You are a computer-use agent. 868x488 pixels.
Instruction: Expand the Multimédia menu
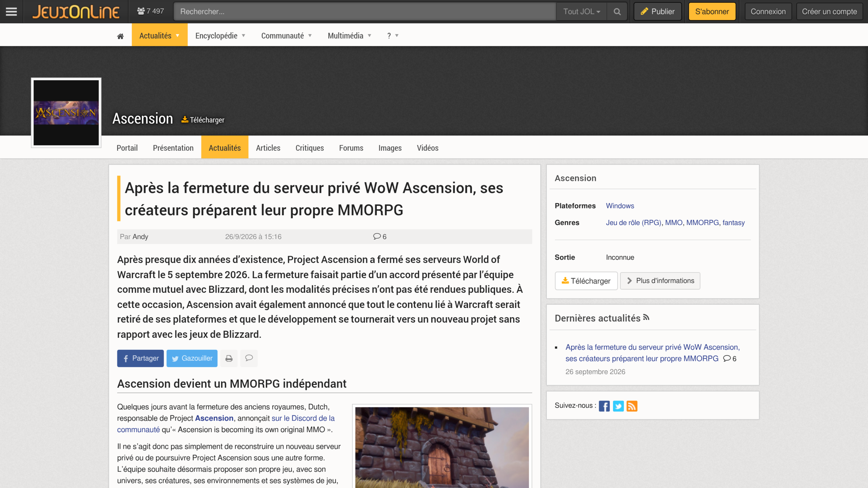pos(349,36)
